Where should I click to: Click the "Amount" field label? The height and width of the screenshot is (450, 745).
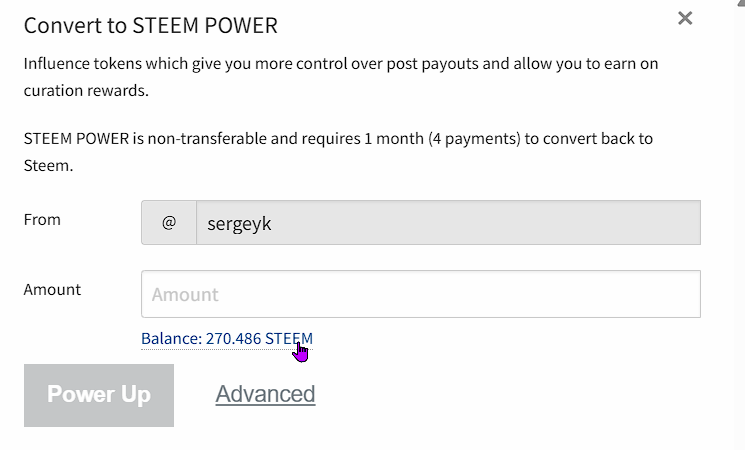[52, 289]
